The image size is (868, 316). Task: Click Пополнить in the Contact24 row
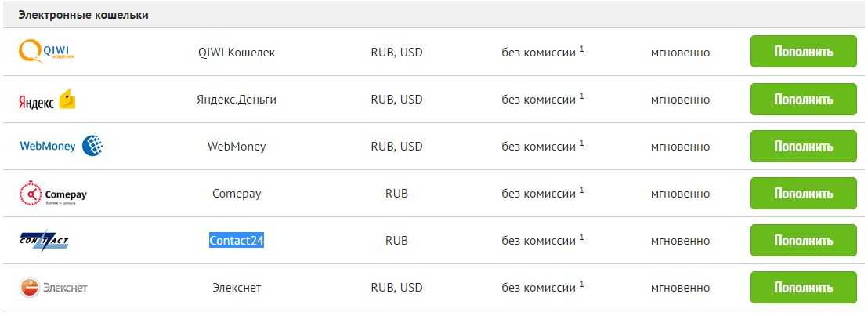coord(803,241)
